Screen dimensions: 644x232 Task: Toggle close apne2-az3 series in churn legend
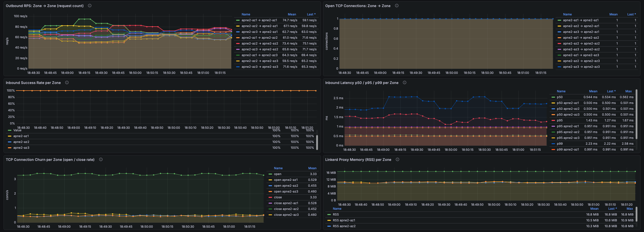286,215
